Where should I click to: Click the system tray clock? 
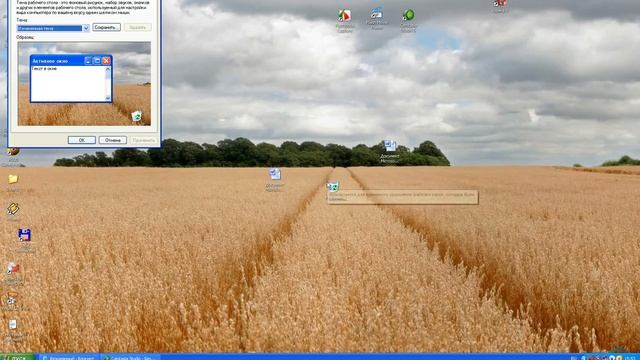(x=631, y=358)
